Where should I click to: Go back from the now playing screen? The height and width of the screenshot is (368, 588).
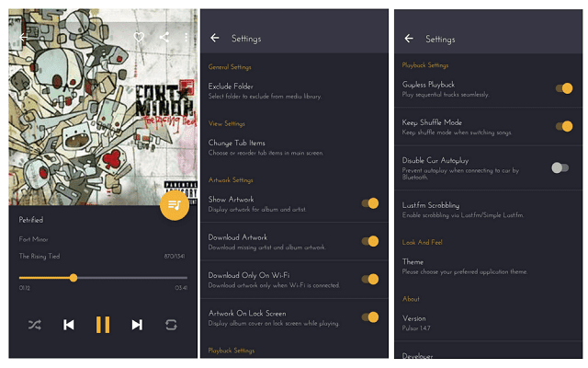pyautogui.click(x=24, y=37)
